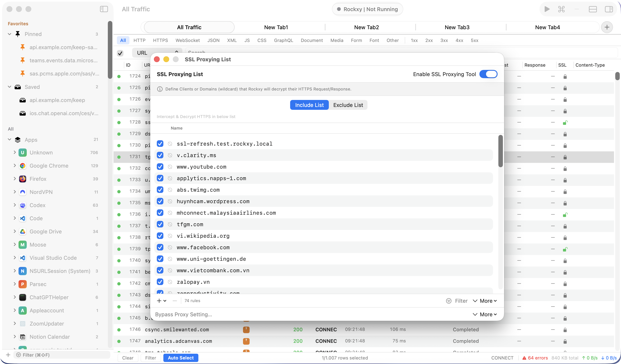Viewport: 621px width, 364px height.
Task: Click the filter icon in SSL rules footer
Action: 449,301
